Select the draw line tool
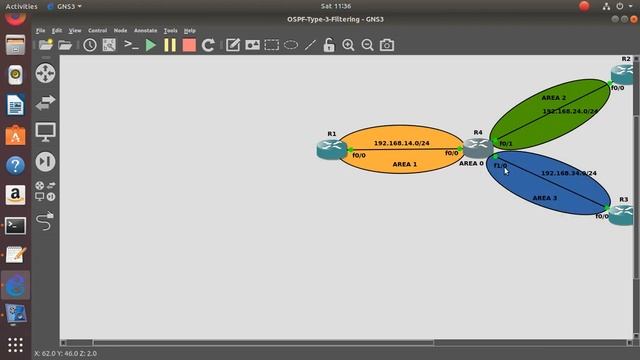The height and width of the screenshot is (360, 640). 310,45
